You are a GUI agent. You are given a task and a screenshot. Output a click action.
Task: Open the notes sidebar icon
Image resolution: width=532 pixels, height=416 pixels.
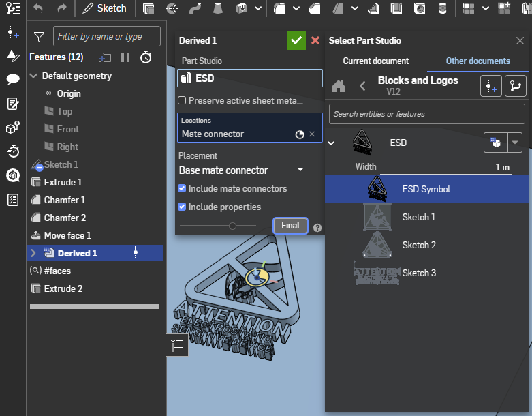(13, 104)
